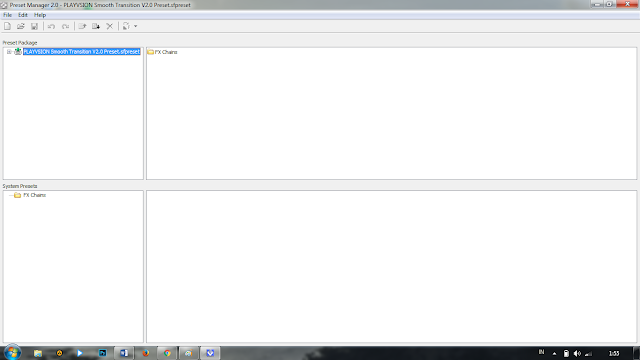The image size is (640, 360).
Task: Click the Preset Manager icon in the title bar
Action: point(4,5)
